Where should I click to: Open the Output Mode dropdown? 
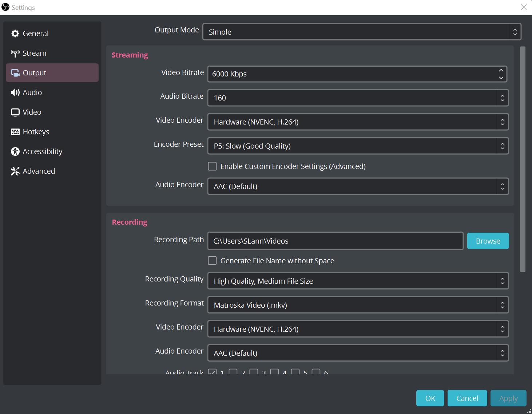click(362, 32)
